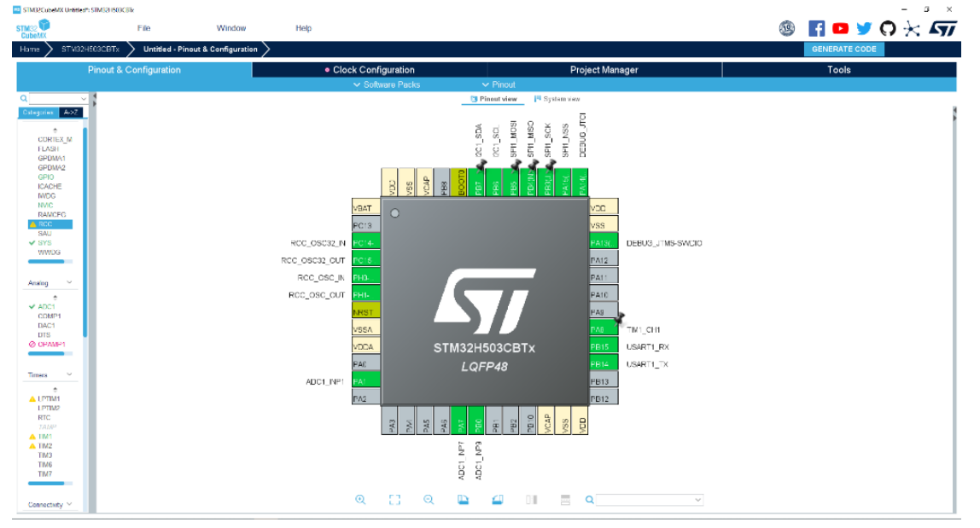Open the Twitter link icon

864,28
